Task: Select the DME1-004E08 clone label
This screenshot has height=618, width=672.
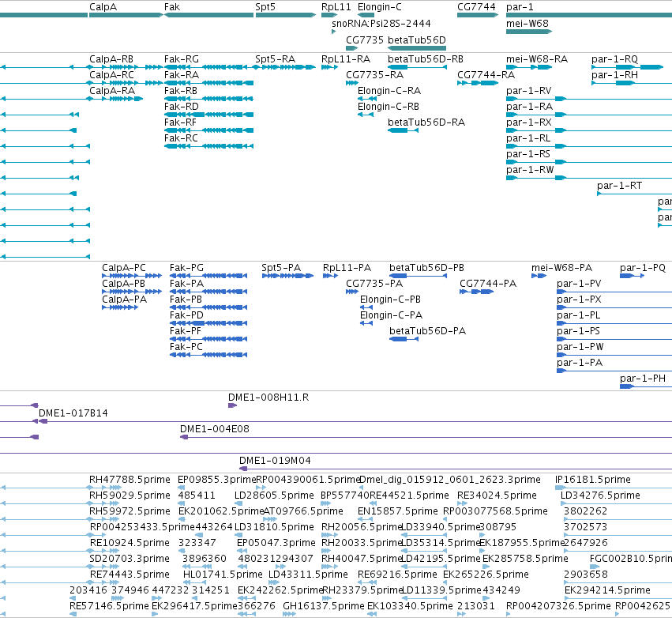Action: pyautogui.click(x=214, y=429)
